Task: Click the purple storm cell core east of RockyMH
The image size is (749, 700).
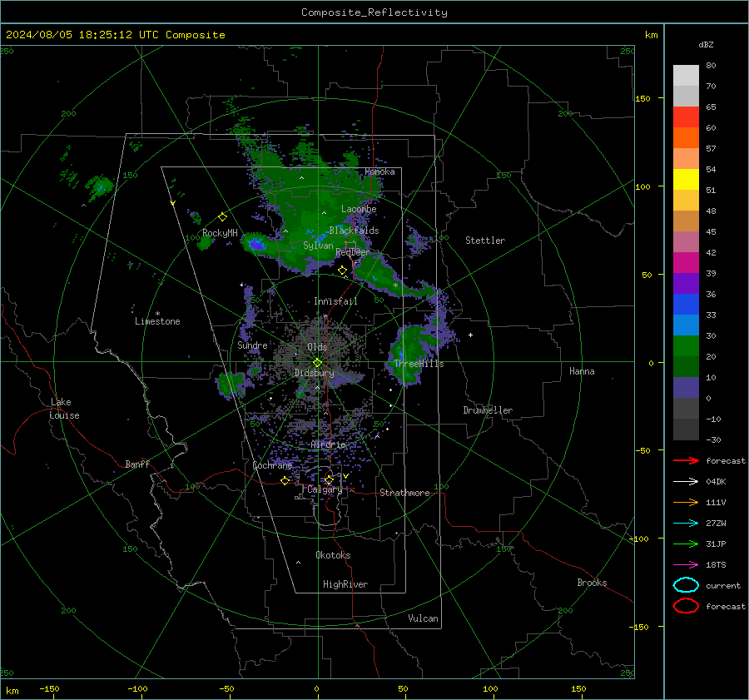Action: coord(256,245)
